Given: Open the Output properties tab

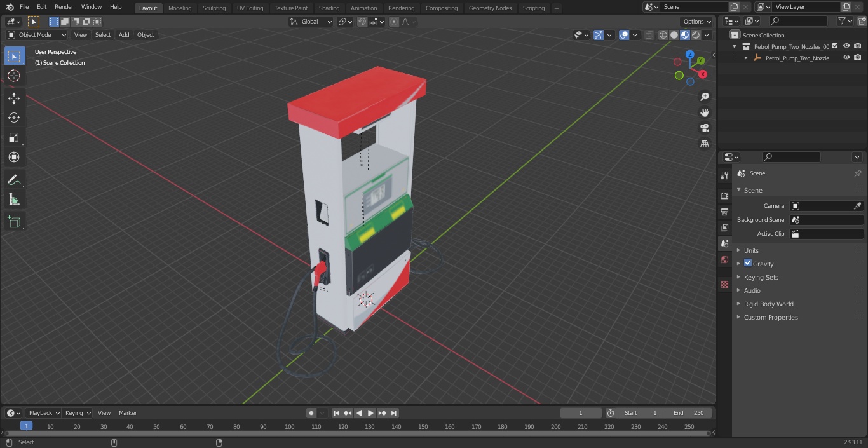Looking at the screenshot, I should [724, 212].
